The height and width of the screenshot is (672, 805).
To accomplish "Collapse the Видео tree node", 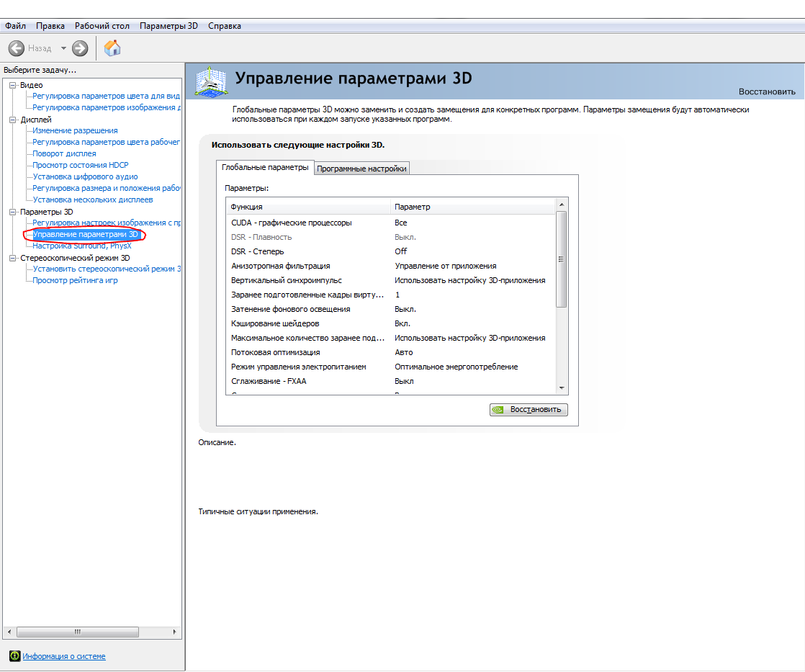I will [x=13, y=85].
